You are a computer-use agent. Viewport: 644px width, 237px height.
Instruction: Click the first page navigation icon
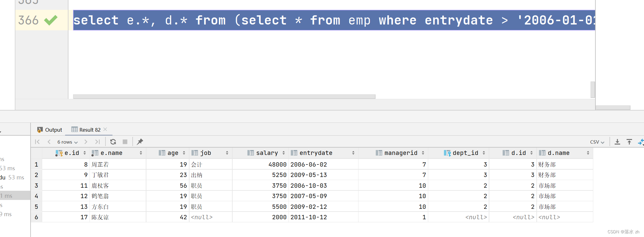tap(37, 142)
